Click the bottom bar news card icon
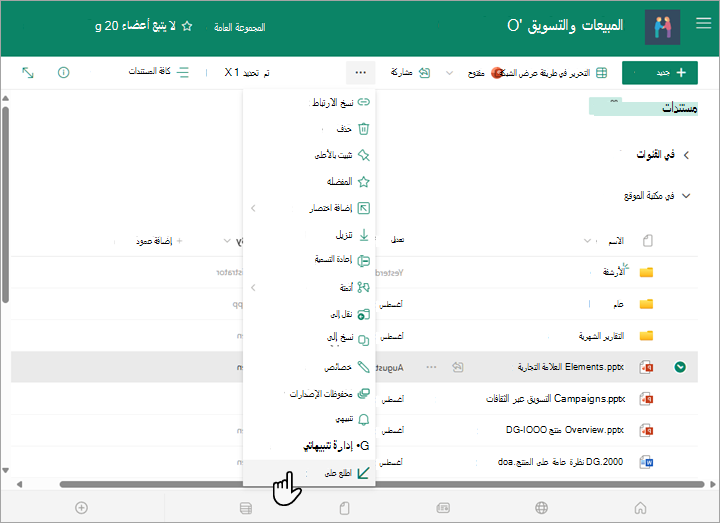 [443, 508]
